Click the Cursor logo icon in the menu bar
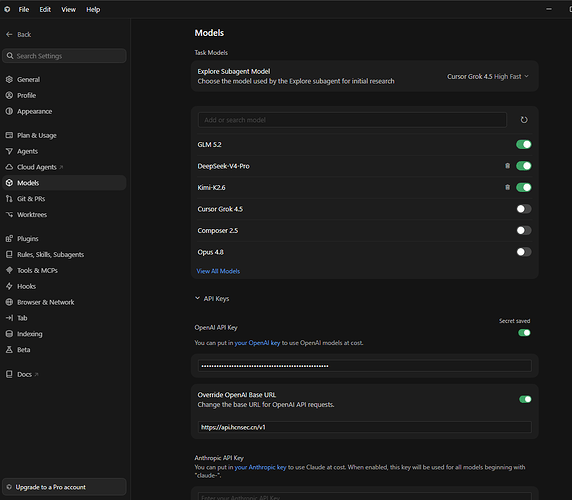The image size is (572, 500). 7,9
